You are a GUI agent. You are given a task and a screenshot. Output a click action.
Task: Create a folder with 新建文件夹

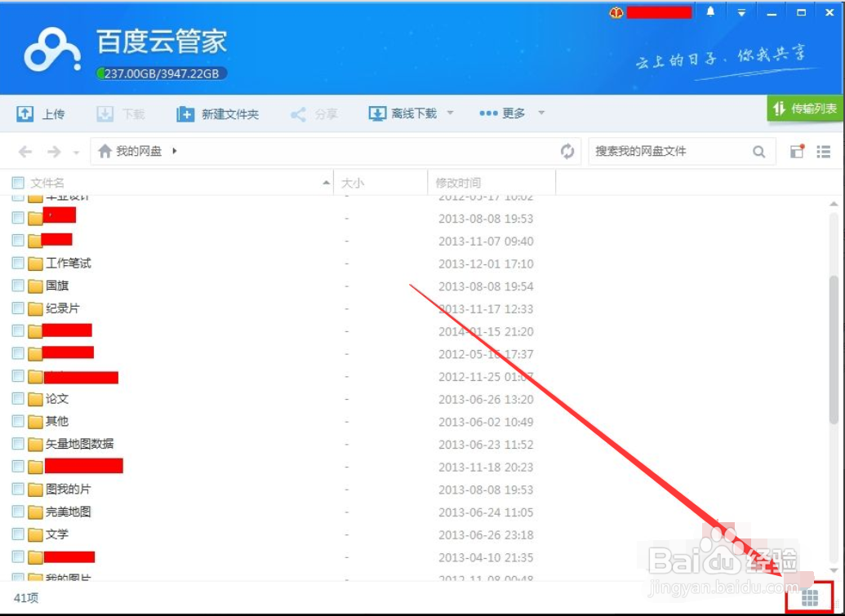[x=218, y=113]
